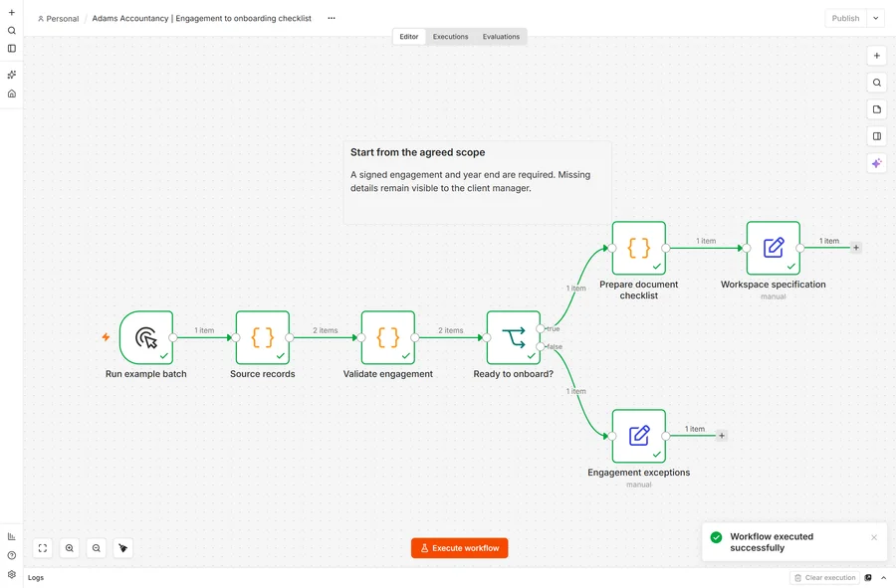Open search from the left sidebar
Screen dimensions: 896x588
(x=11, y=30)
